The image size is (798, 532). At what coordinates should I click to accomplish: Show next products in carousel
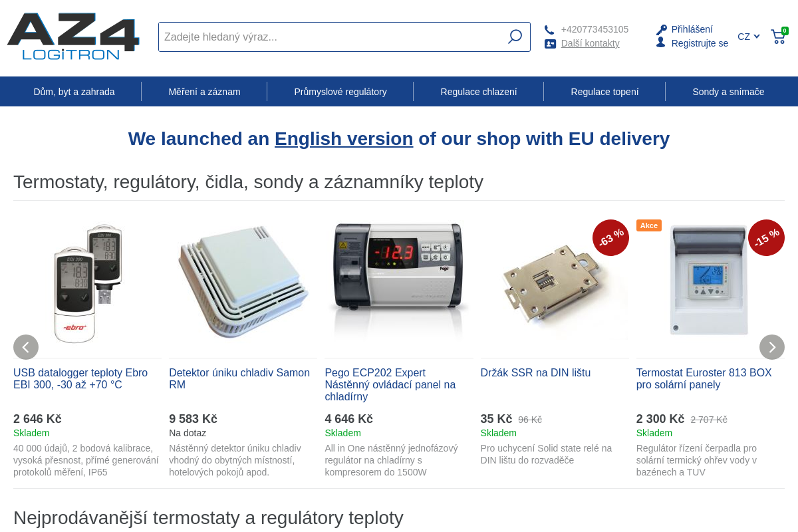771,347
